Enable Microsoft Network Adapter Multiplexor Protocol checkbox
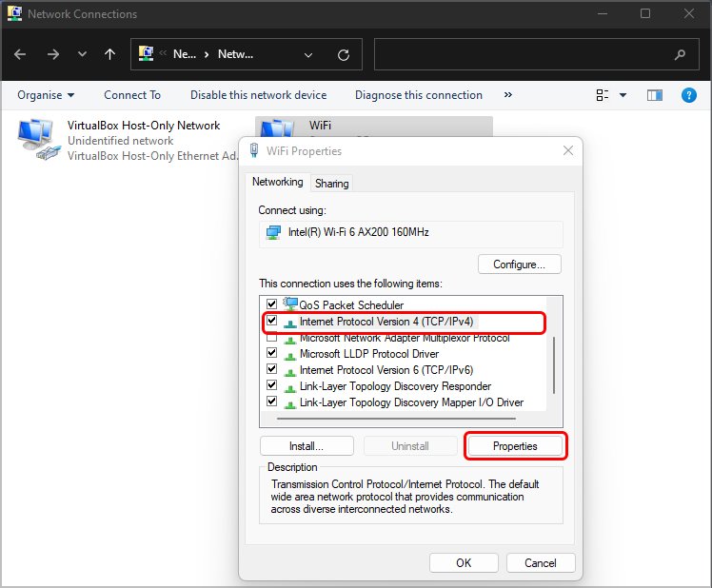 pos(271,338)
